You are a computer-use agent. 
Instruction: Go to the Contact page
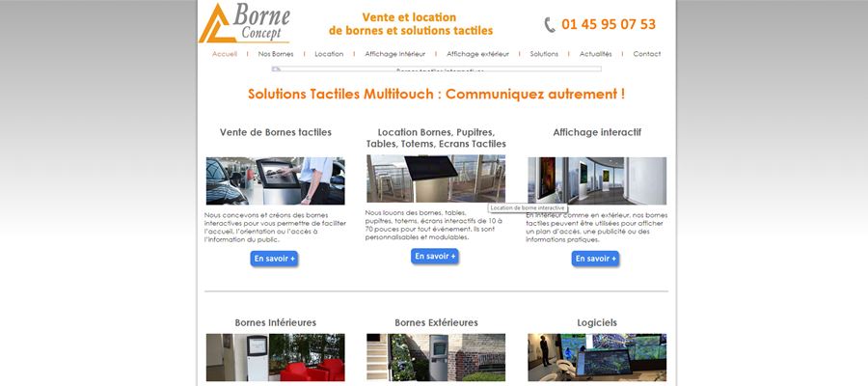pyautogui.click(x=647, y=54)
